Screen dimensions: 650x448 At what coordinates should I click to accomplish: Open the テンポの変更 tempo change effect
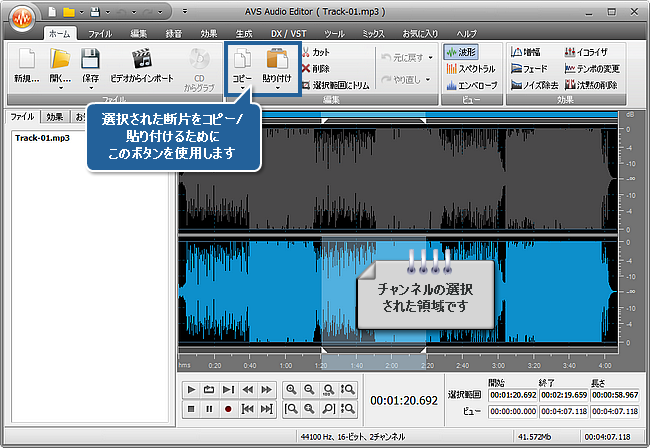click(592, 68)
